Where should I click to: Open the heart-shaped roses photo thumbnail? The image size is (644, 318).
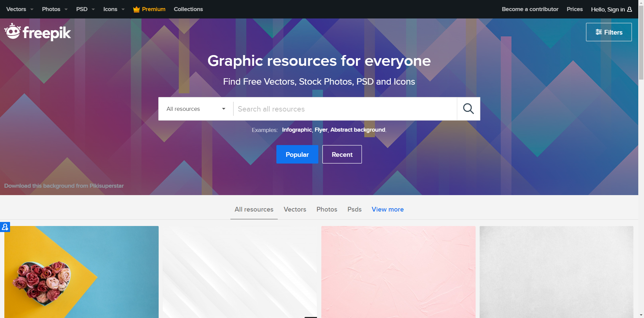click(x=82, y=272)
